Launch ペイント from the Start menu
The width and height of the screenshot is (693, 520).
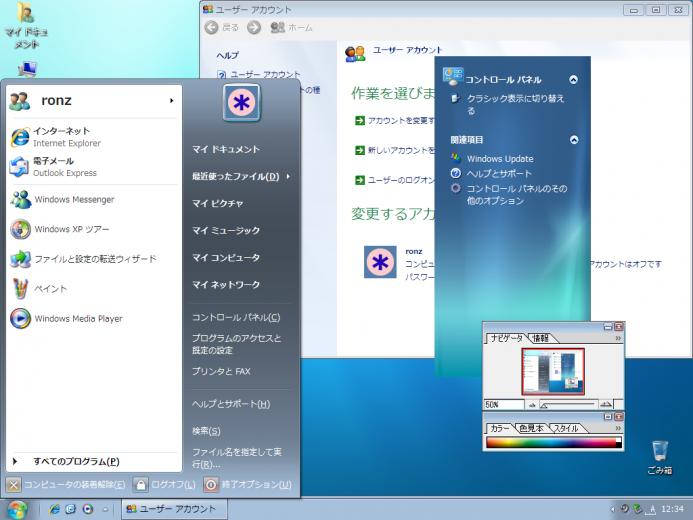pos(93,288)
